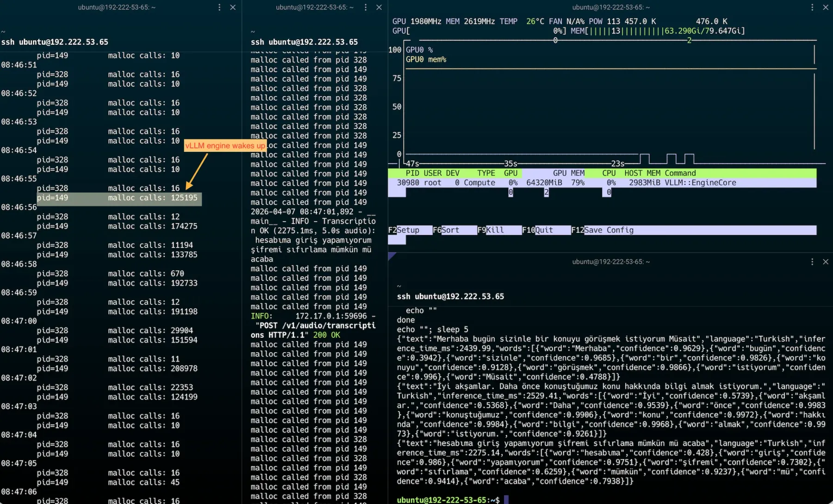Open the kebab menu of the nvtop GPU pane
The height and width of the screenshot is (504, 833).
point(812,7)
